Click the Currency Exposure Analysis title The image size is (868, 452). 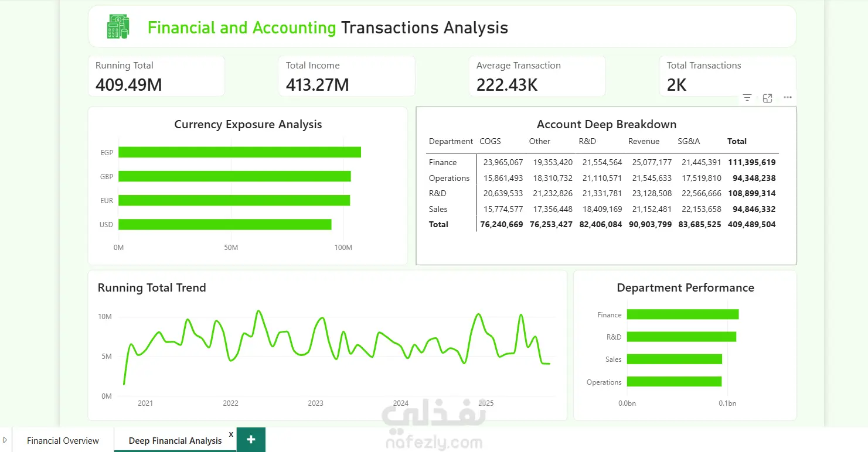pyautogui.click(x=248, y=124)
